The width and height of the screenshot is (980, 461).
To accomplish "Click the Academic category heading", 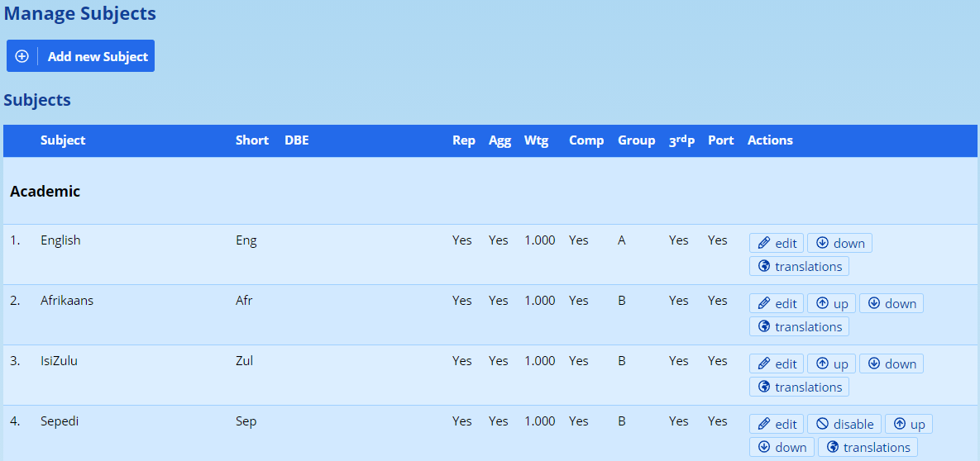I will pyautogui.click(x=45, y=191).
